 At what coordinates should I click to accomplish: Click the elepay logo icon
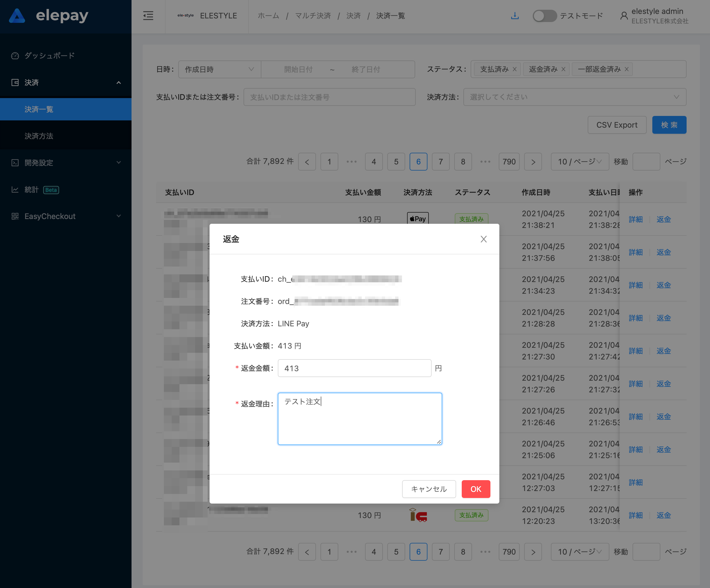pos(17,16)
